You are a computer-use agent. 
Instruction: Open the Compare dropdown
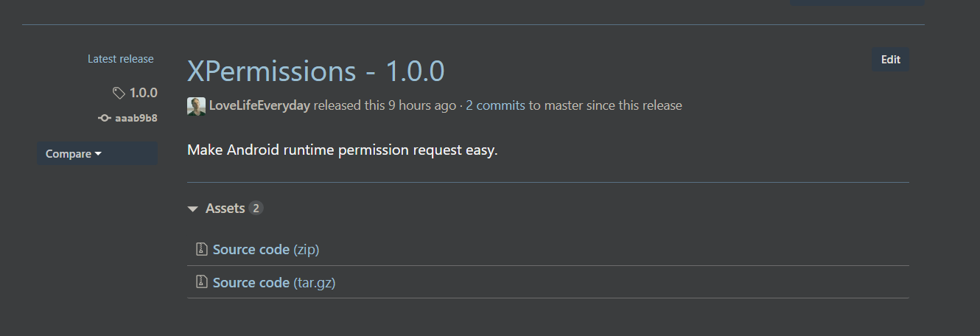pyautogui.click(x=97, y=153)
